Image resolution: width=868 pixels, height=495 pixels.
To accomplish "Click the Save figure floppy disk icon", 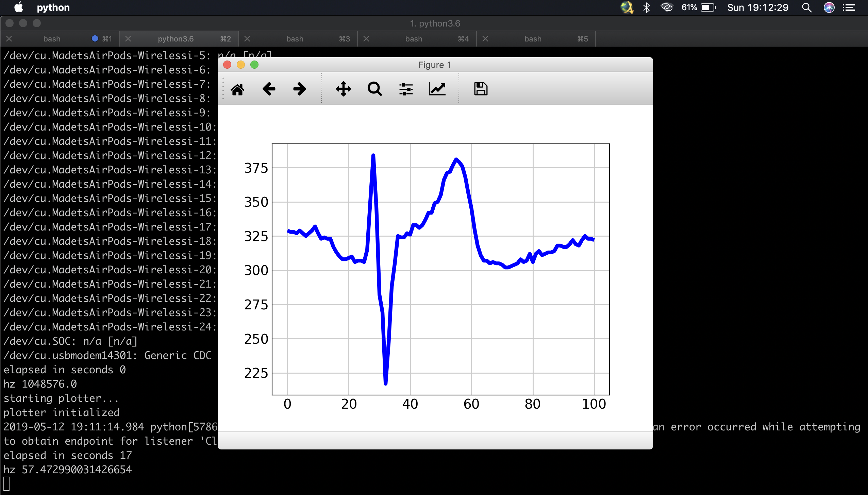I will coord(481,89).
